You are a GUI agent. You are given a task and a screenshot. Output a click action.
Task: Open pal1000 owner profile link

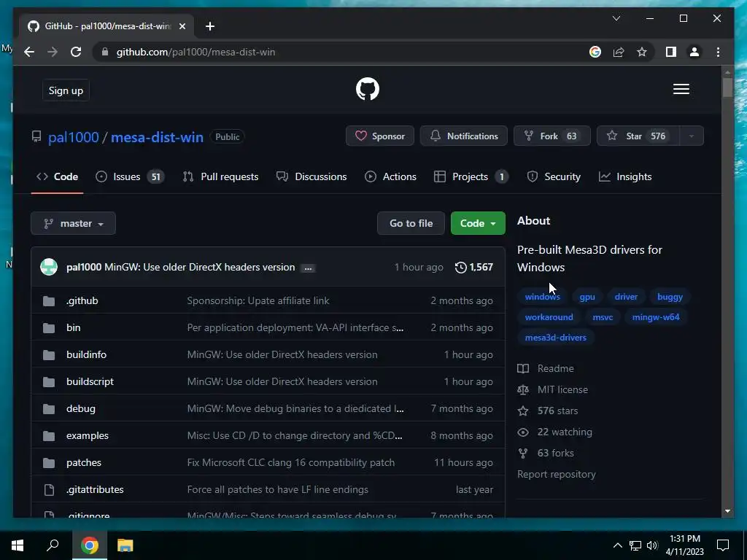[74, 137]
